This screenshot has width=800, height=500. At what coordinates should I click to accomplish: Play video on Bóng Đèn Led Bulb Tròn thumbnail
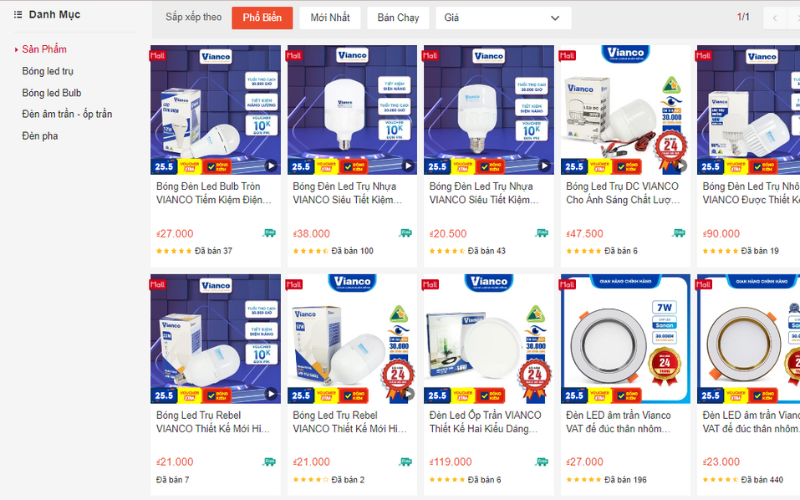point(271,166)
